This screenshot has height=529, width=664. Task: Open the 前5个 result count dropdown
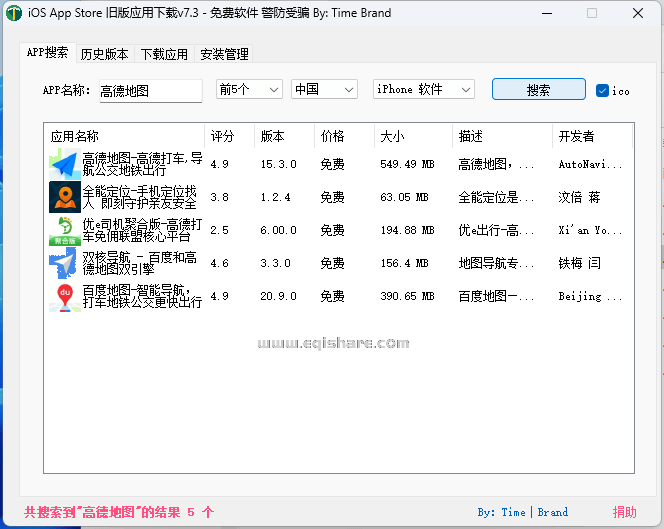point(249,89)
